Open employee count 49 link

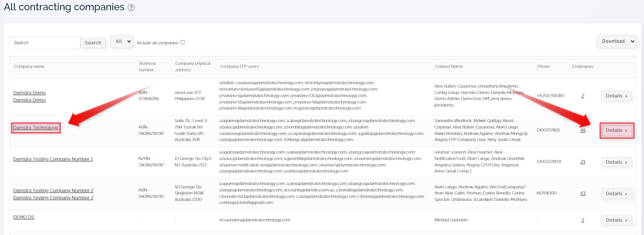click(x=583, y=130)
